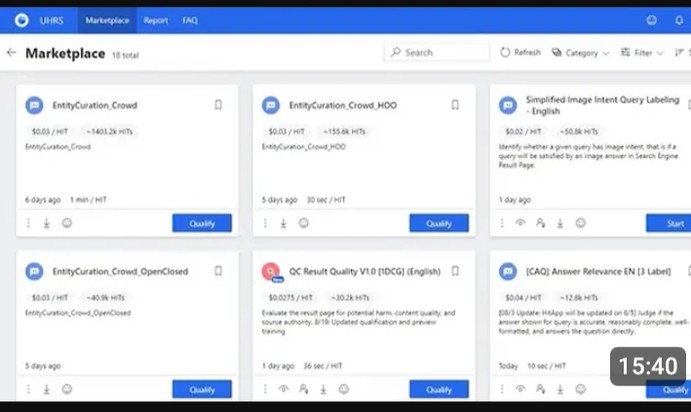Open EntityCuration_Crowd_OpenClosed card title
The image size is (691, 412).
120,271
